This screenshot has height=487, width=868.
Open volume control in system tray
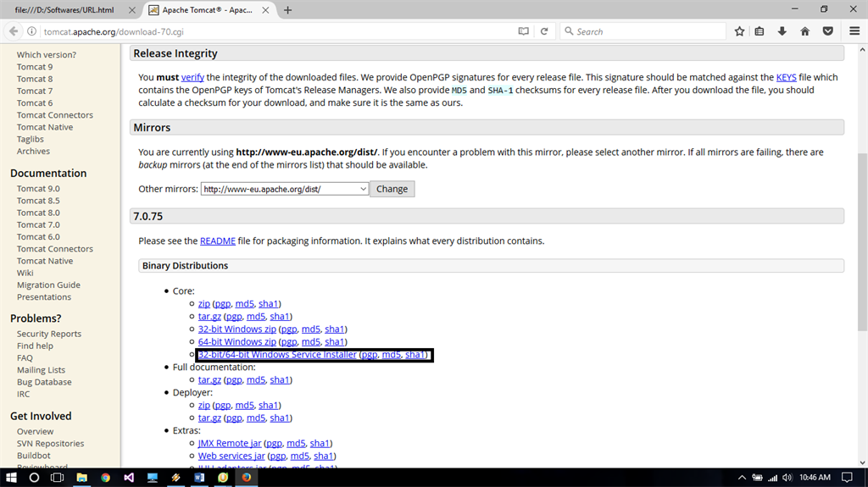[x=787, y=478]
